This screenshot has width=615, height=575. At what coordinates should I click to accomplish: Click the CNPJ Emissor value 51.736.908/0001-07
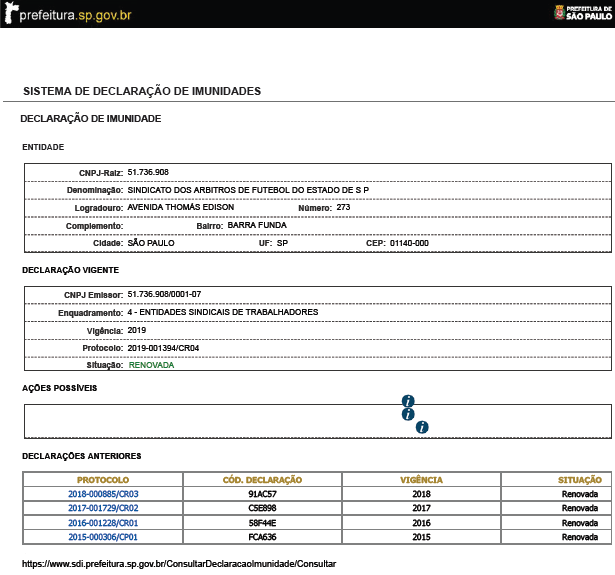tap(164, 294)
